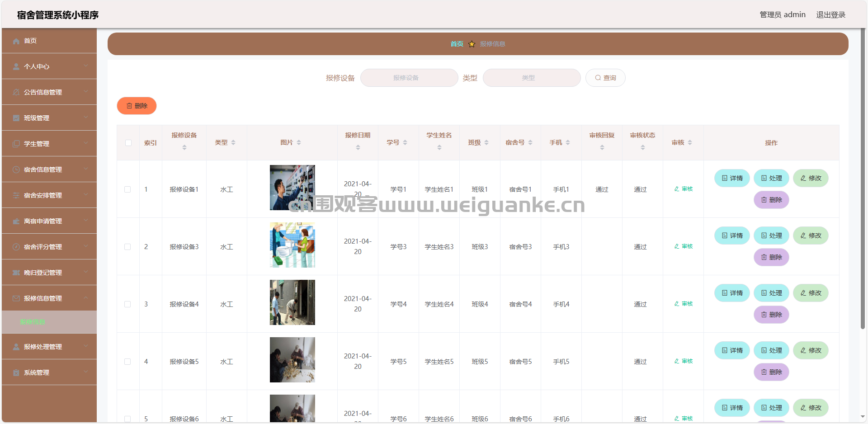The image size is (868, 424).
Task: Check the box for row 1 报修设备1
Action: (127, 190)
